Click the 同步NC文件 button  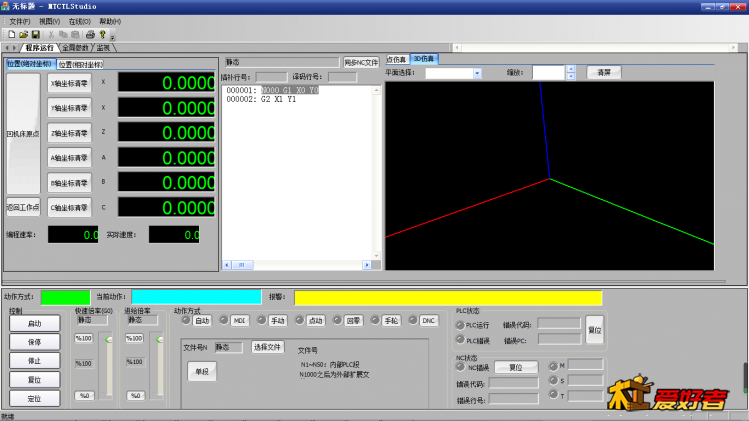pyautogui.click(x=361, y=63)
